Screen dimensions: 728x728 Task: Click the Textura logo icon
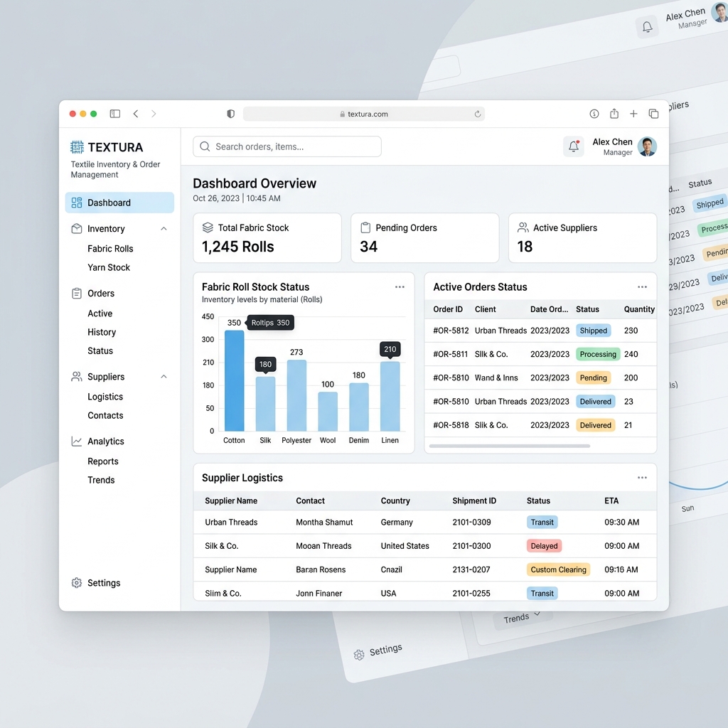(x=77, y=147)
